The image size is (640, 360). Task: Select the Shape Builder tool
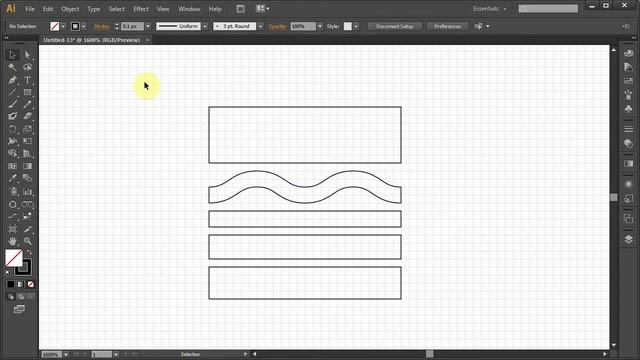[x=12, y=153]
